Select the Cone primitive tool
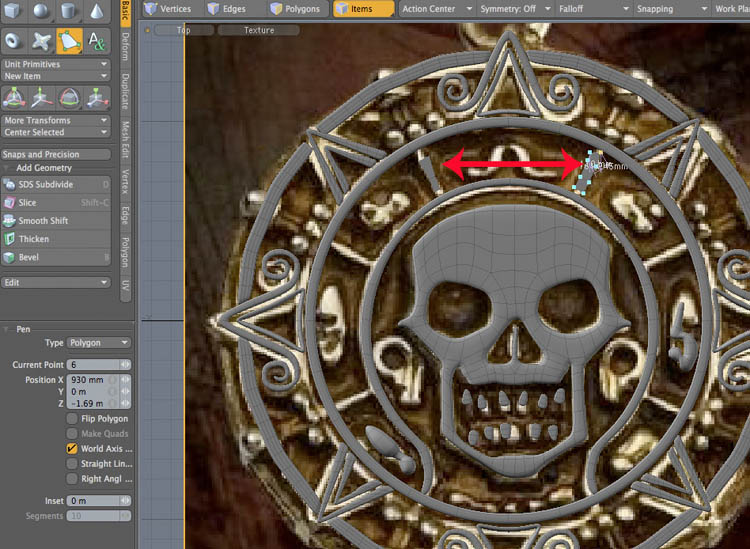 click(97, 10)
